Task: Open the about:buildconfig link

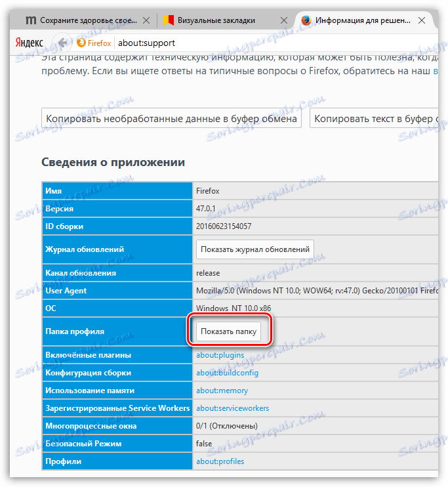Action: (227, 373)
